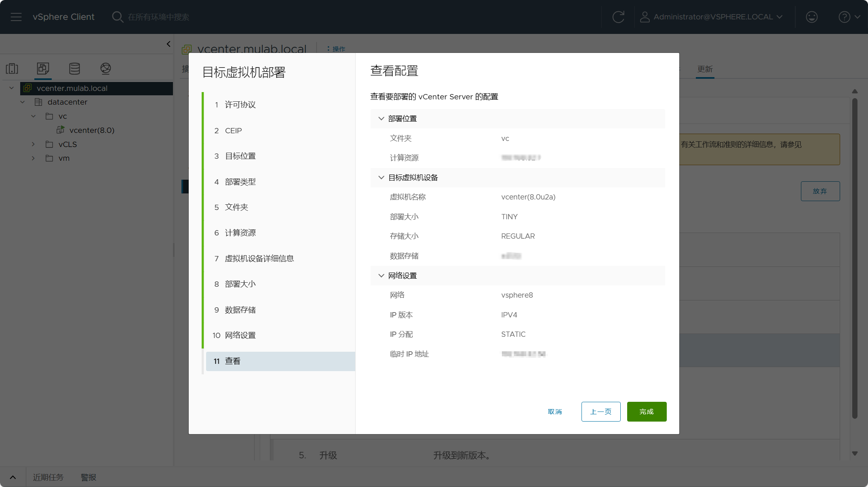
Task: Click the page scrollbar down arrow
Action: point(855,453)
